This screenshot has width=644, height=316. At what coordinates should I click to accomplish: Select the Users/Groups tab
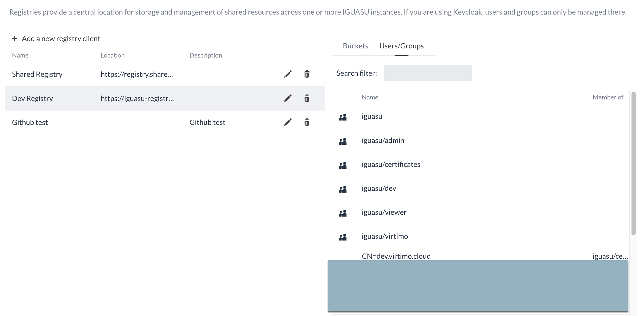pos(401,46)
